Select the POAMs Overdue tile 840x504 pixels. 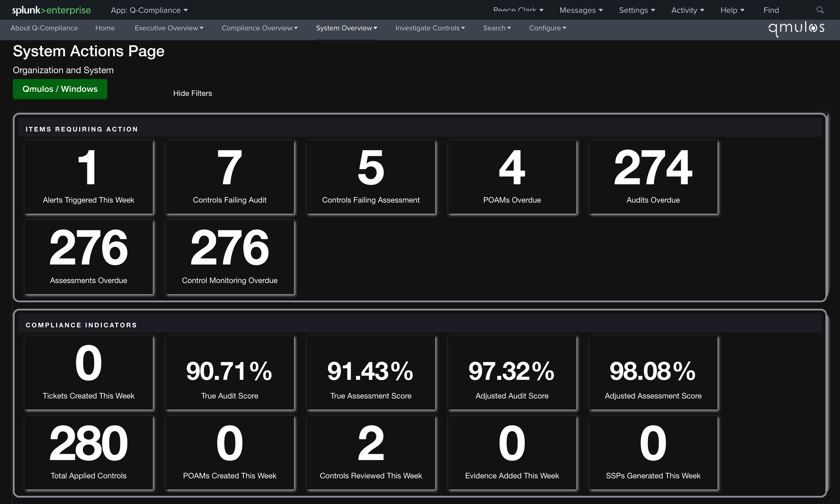tap(512, 177)
